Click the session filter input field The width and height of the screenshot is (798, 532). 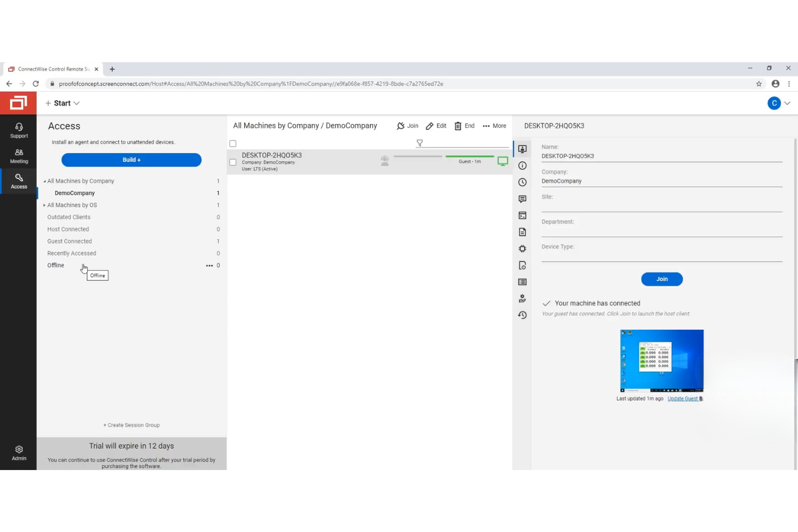(466, 143)
